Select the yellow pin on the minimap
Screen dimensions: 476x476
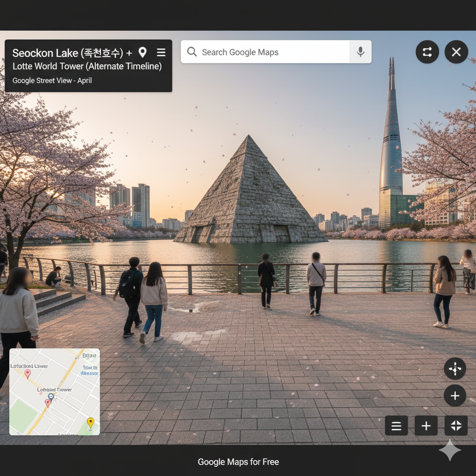(x=91, y=422)
